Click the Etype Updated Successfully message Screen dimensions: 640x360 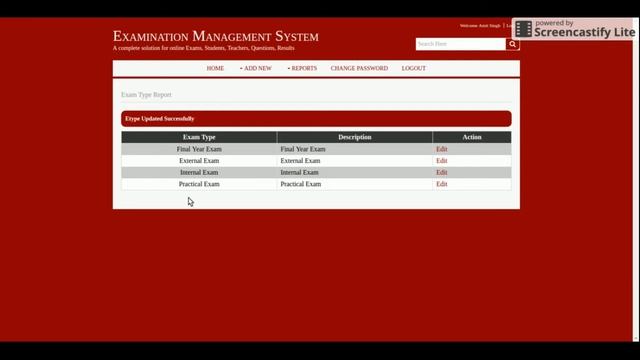point(316,118)
